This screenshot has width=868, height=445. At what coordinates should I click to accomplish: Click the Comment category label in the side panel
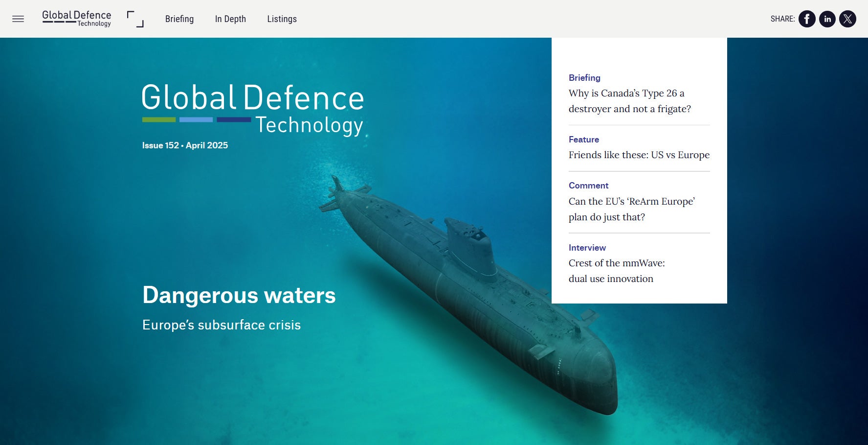[x=588, y=186]
